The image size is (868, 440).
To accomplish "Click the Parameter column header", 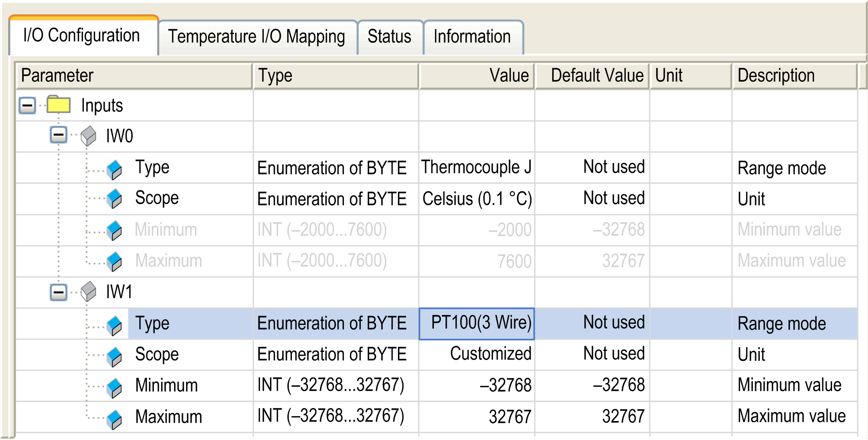I will 134,76.
